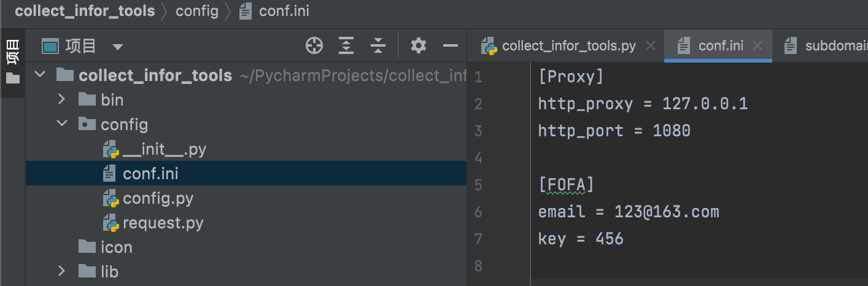Select request.py in the project tree
The image size is (868, 286).
[163, 223]
